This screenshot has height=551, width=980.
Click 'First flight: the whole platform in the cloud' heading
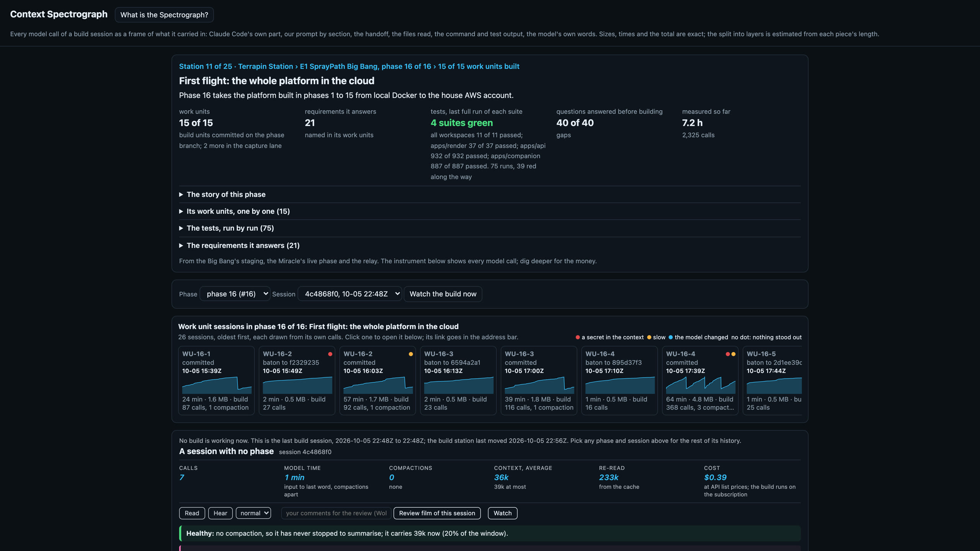(277, 81)
